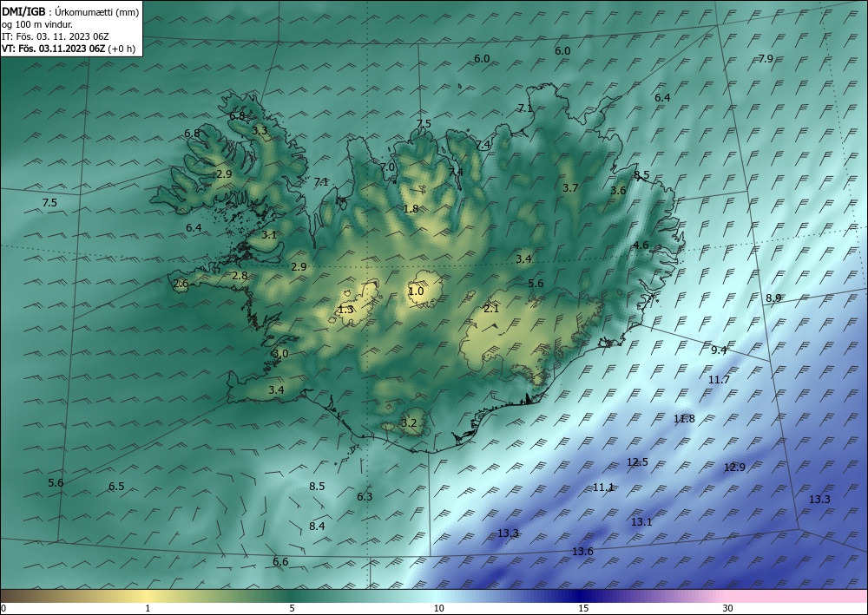
Task: Pick the 4.6 value in east Iceland
Action: coord(641,245)
